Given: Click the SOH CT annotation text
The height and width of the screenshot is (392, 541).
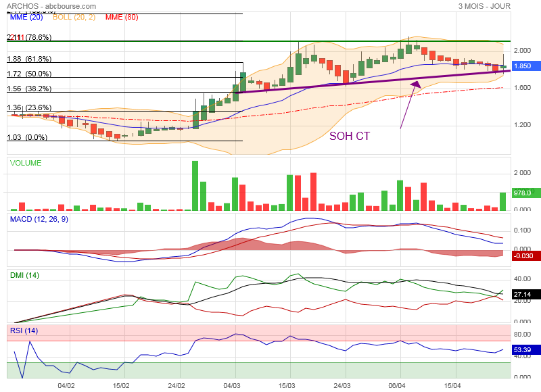Looking at the screenshot, I should (350, 136).
